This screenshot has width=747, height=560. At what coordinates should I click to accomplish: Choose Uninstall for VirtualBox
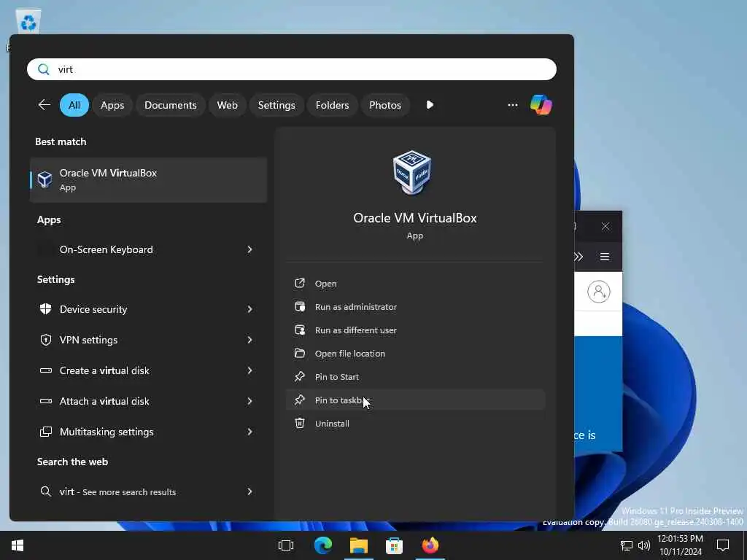(x=415, y=424)
